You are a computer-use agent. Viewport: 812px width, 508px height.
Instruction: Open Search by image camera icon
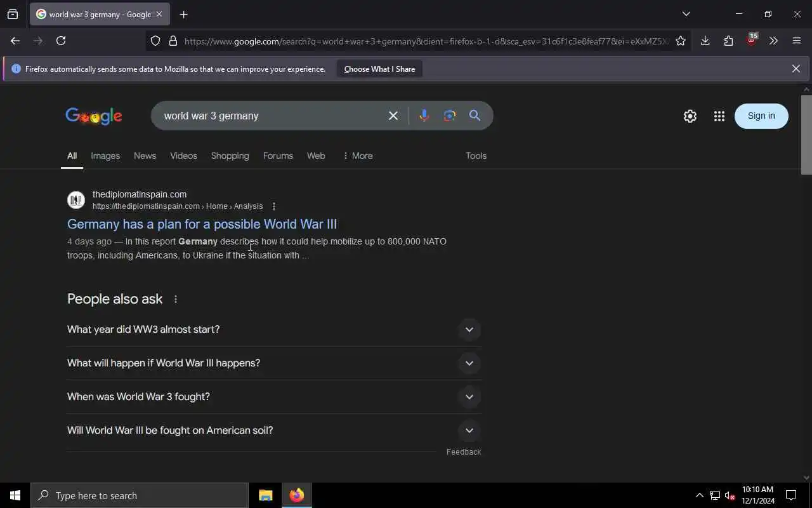pos(450,116)
